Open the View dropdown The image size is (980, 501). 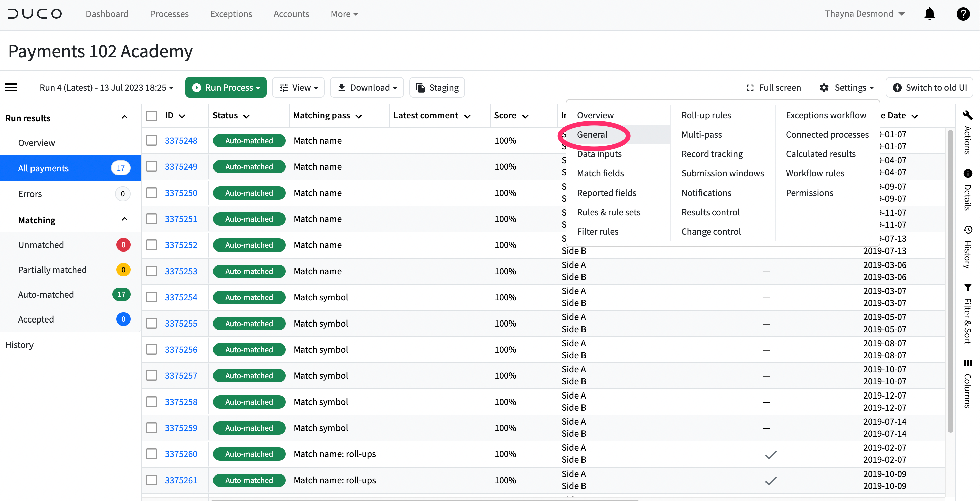pos(298,88)
